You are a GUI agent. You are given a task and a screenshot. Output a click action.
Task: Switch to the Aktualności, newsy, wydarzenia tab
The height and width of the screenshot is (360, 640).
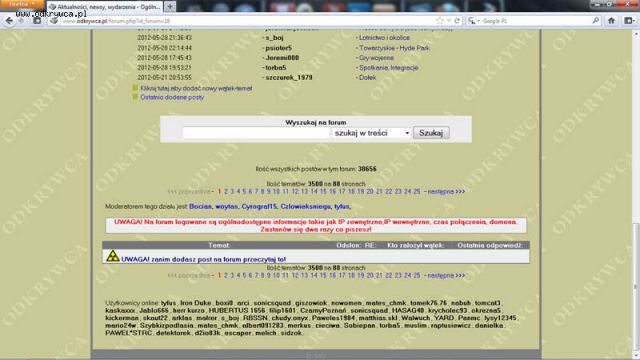(x=105, y=7)
